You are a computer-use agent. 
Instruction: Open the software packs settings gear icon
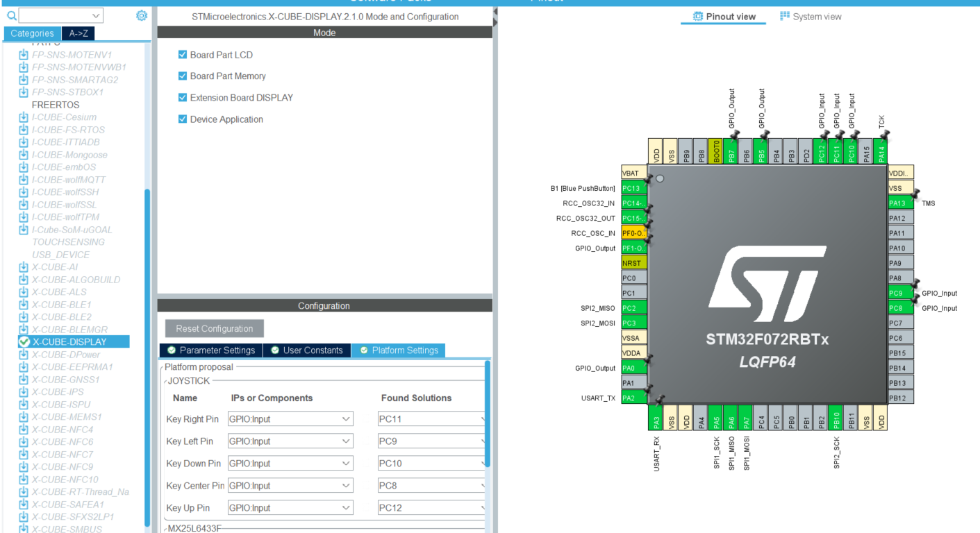click(142, 15)
